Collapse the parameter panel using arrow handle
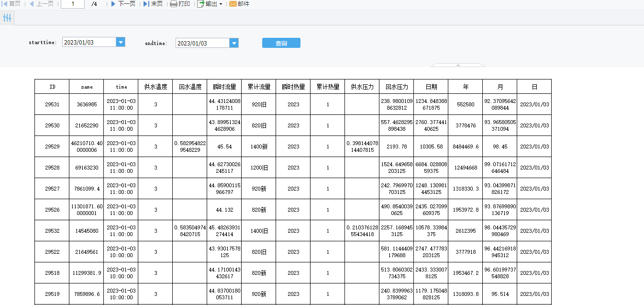The width and height of the screenshot is (644, 305). 458,65
